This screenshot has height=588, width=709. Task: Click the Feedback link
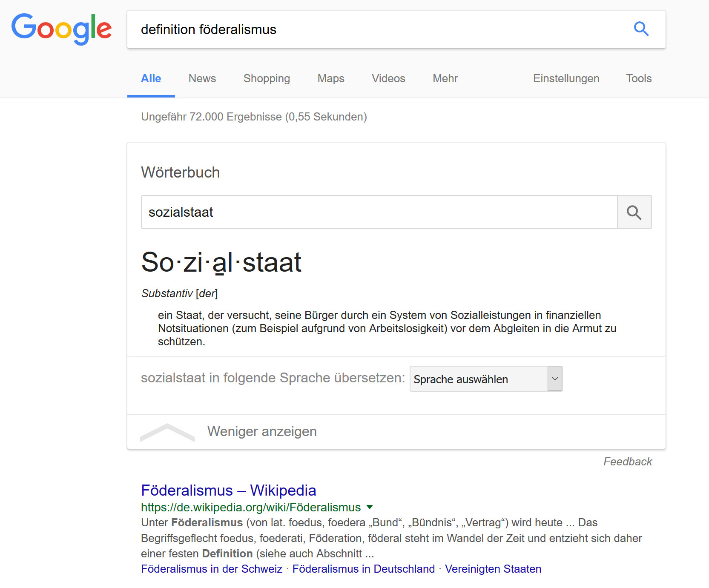627,461
